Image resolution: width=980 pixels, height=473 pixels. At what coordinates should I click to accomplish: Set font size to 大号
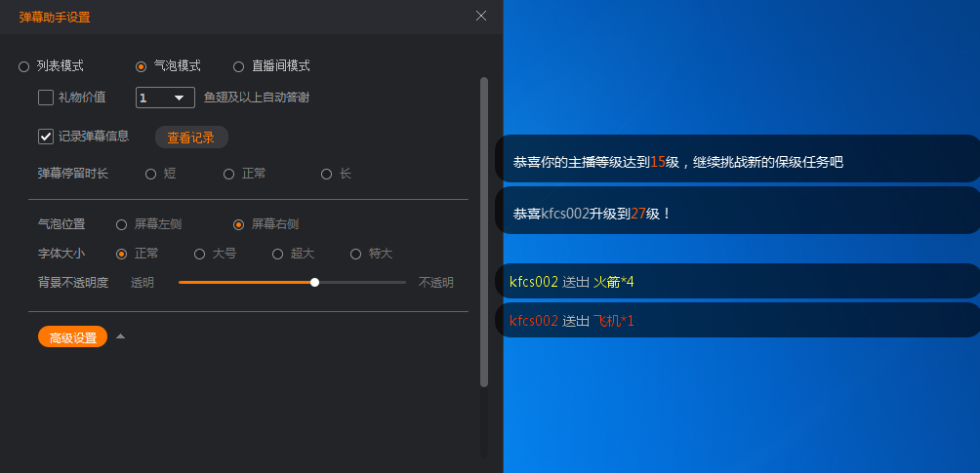(x=199, y=254)
